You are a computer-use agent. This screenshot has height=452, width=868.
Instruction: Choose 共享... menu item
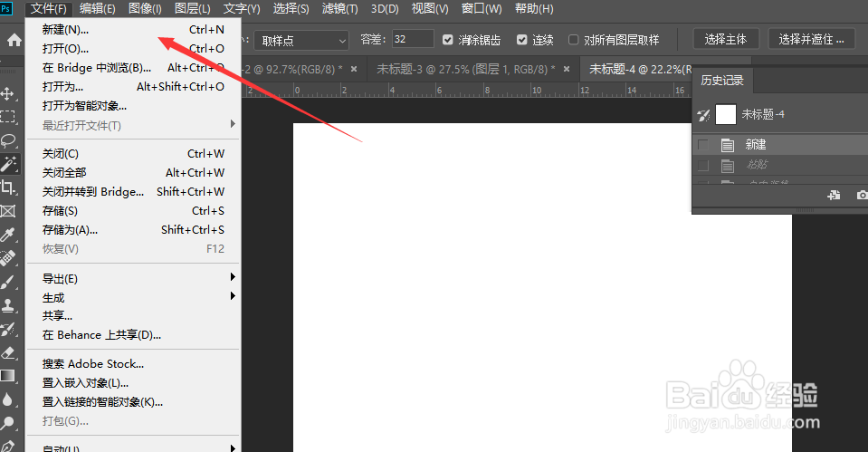pos(133,316)
